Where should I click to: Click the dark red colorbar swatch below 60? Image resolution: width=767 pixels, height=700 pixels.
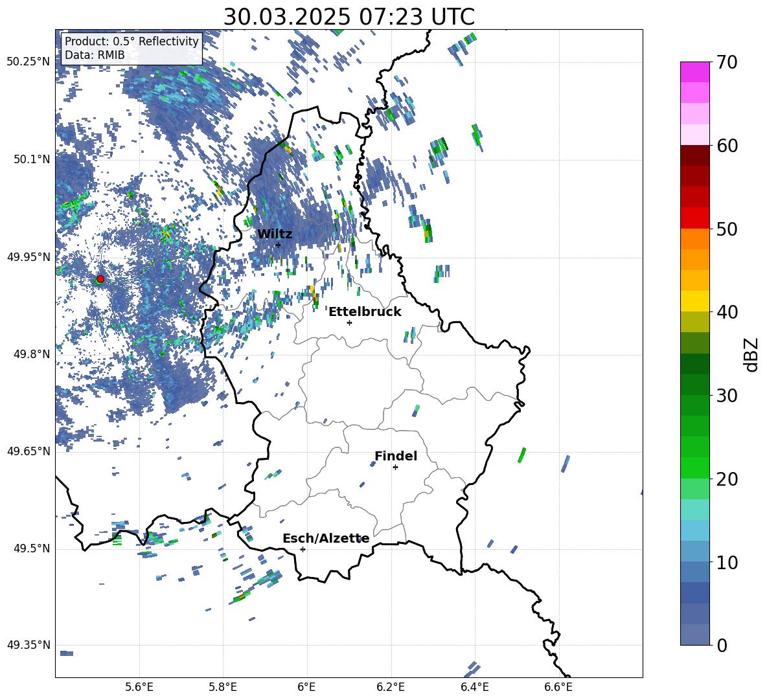694,155
